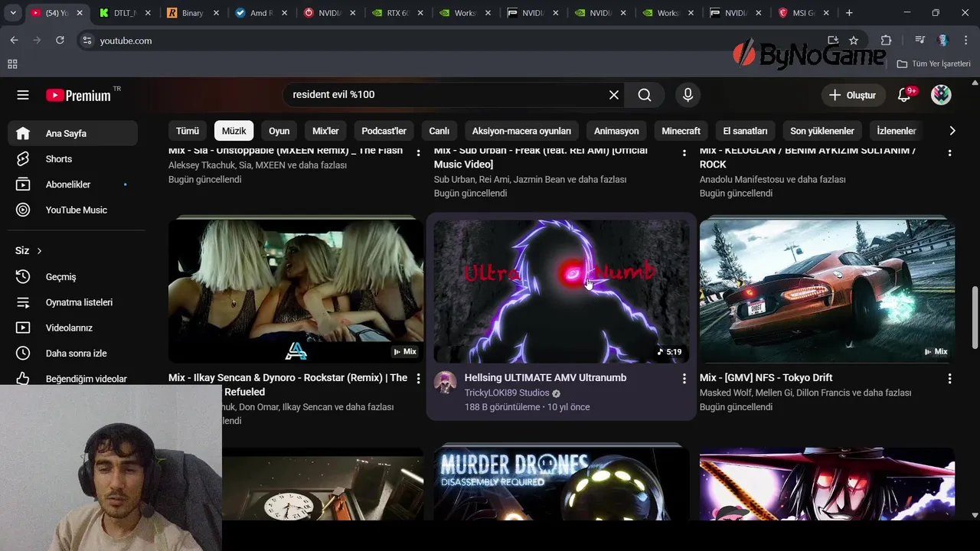Switch to the Binary browser tab
This screenshot has height=551, width=980.
coord(193,13)
